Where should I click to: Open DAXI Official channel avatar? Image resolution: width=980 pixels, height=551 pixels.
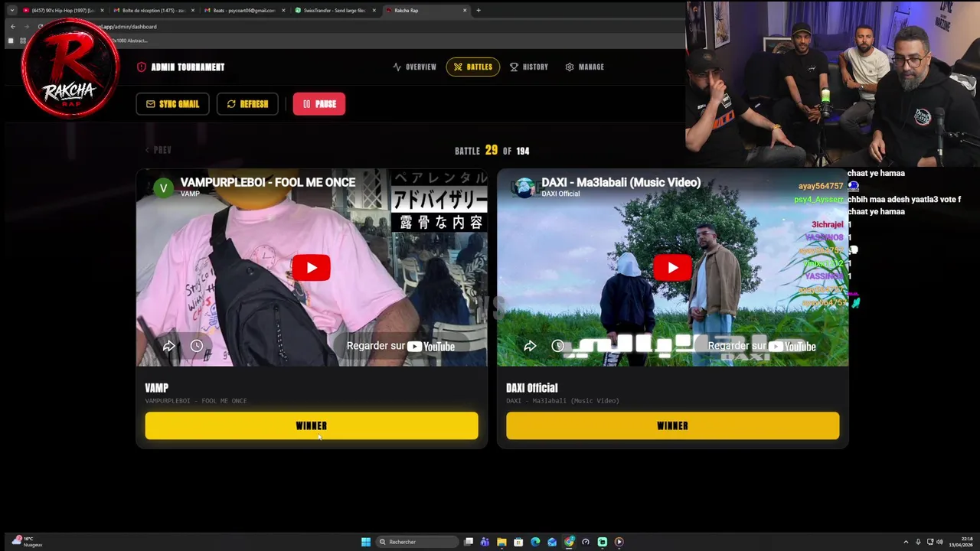(x=524, y=187)
